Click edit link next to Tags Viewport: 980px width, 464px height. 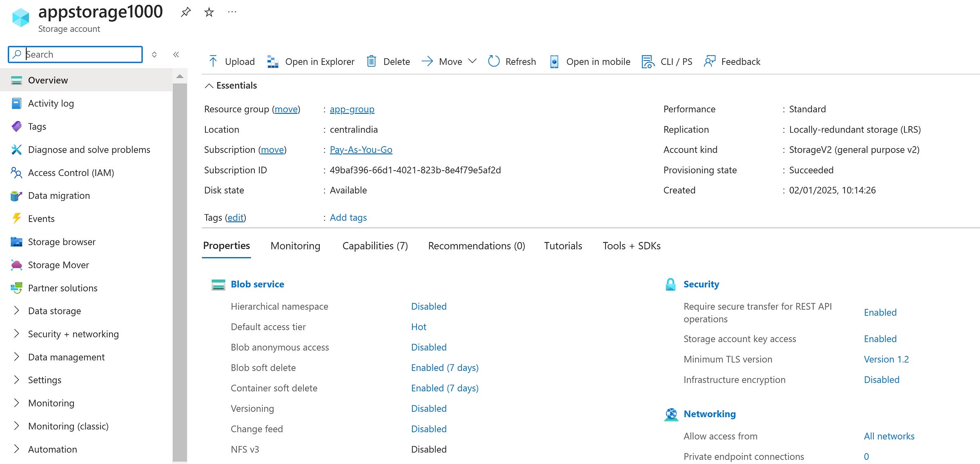[x=236, y=218]
